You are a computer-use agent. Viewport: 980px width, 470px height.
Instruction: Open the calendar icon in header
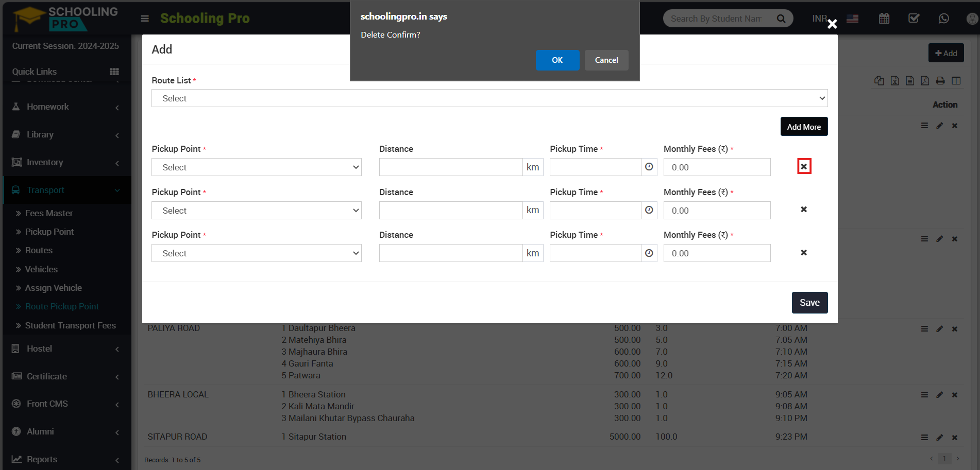point(884,19)
